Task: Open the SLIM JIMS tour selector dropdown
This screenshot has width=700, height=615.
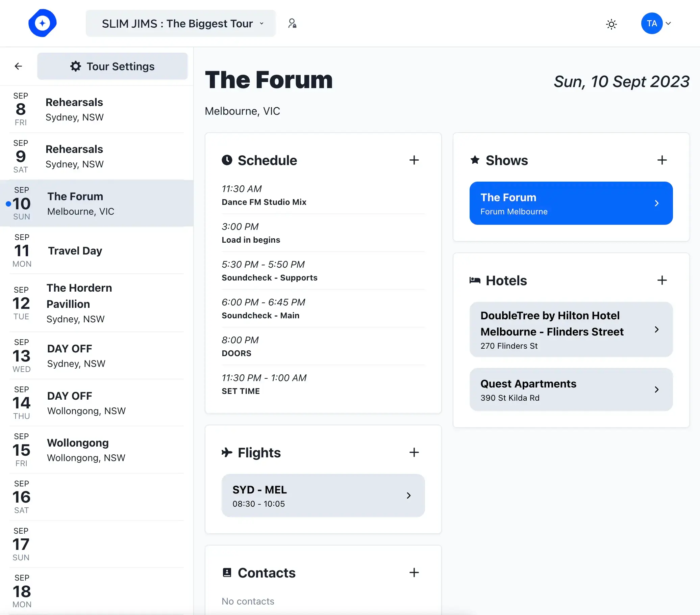Action: 180,23
